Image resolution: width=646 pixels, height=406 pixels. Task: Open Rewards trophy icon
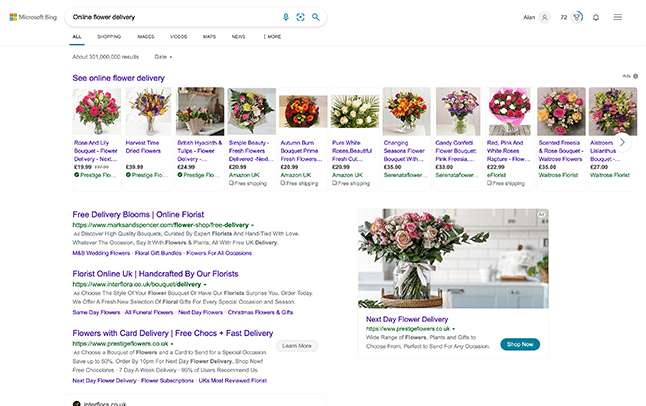577,17
